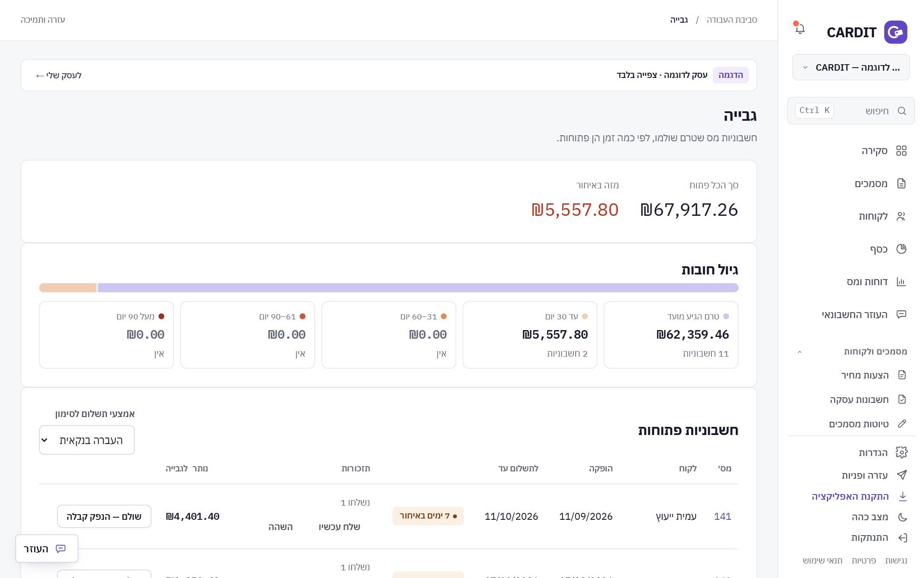Click the התנתקות logout icon
Image resolution: width=924 pixels, height=578 pixels.
[903, 538]
